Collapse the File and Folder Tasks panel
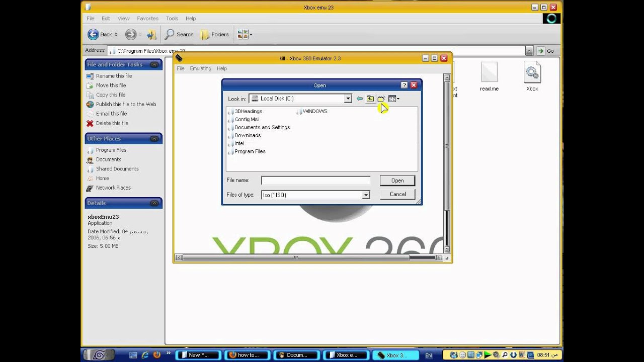 [154, 64]
